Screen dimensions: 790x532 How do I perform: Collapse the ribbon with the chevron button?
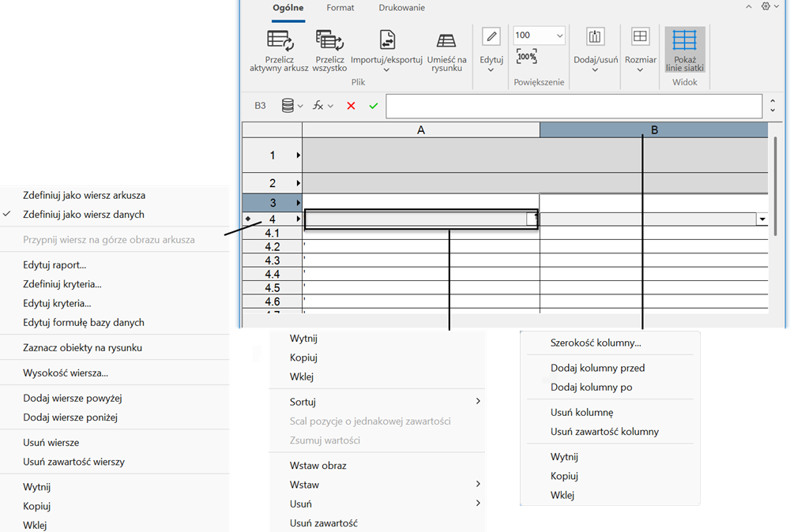[748, 6]
